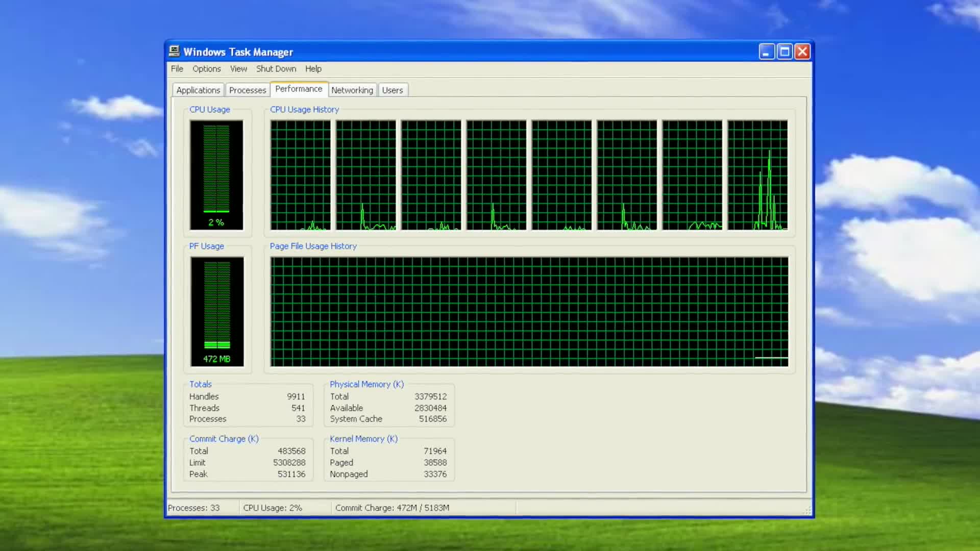
Task: Open the File menu
Action: 177,69
